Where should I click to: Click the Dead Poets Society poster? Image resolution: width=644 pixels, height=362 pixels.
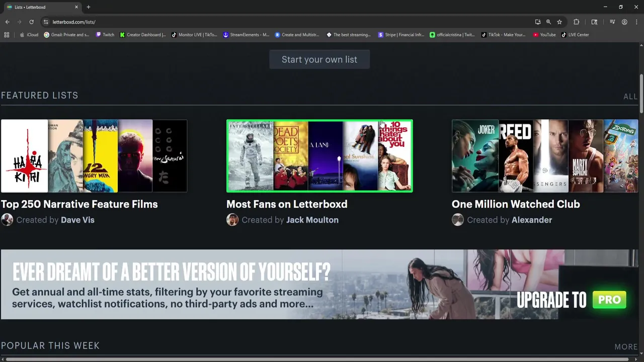tap(291, 156)
